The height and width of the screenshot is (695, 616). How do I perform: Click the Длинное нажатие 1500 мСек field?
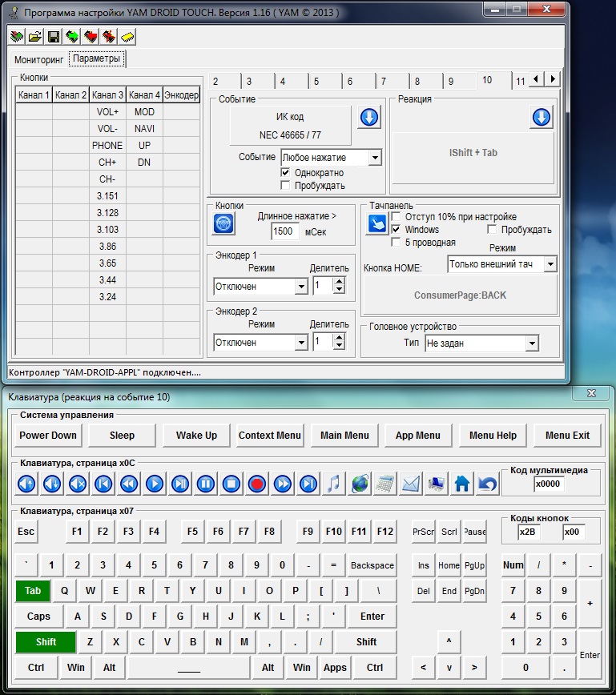click(285, 231)
